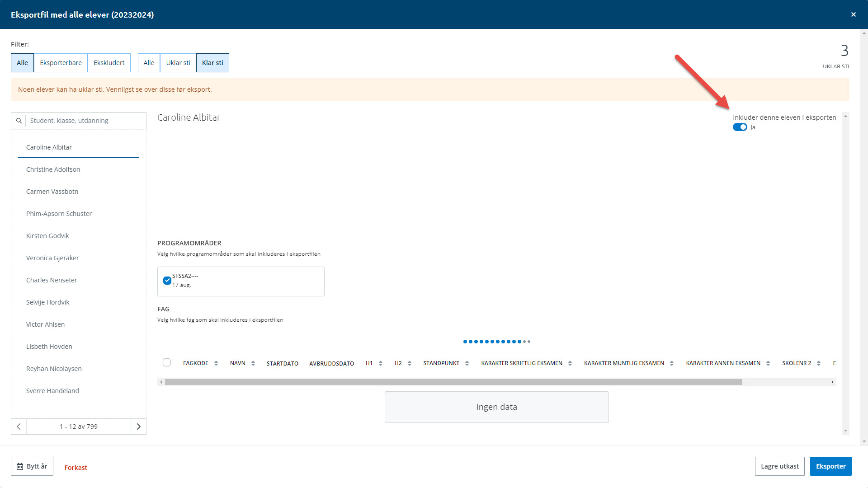Sort by KARAKTER MUNTLIG EKSAMEN arrows
This screenshot has width=868, height=488.
(x=672, y=363)
